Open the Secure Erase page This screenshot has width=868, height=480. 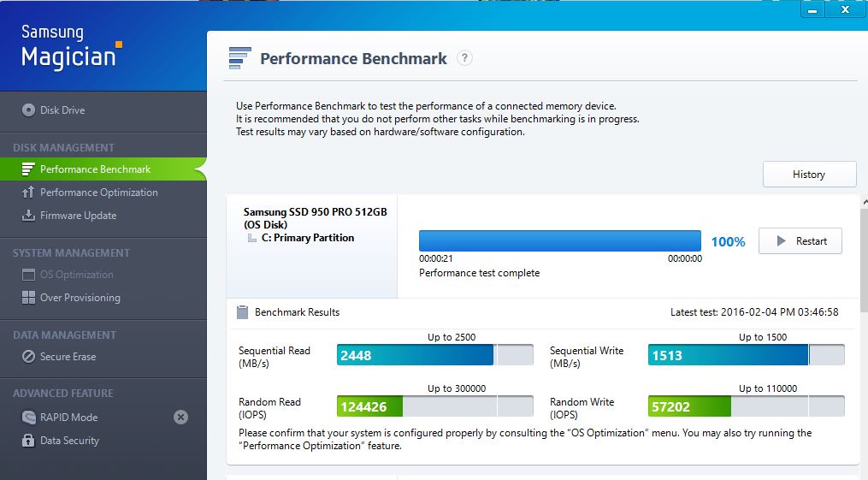68,357
